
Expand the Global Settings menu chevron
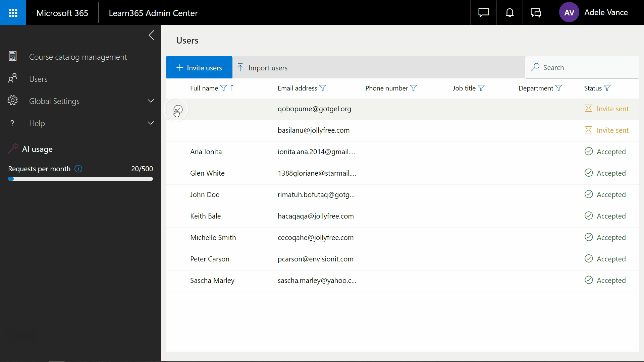tap(151, 101)
